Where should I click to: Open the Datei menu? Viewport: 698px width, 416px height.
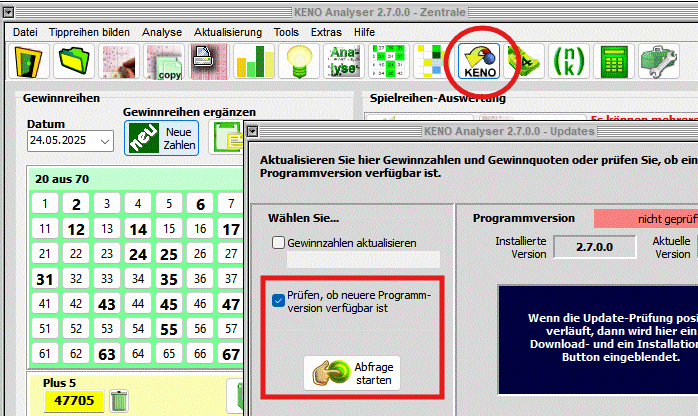coord(25,32)
